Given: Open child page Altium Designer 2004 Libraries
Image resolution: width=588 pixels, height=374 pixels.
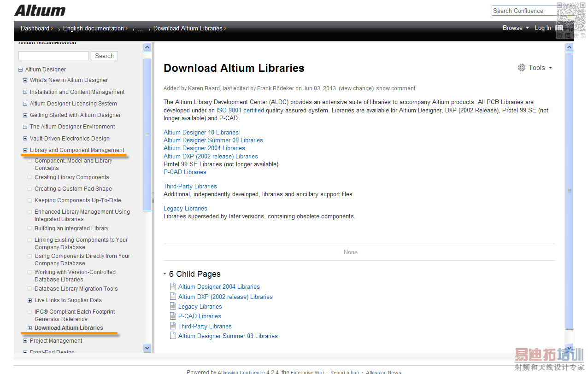Looking at the screenshot, I should coord(219,287).
